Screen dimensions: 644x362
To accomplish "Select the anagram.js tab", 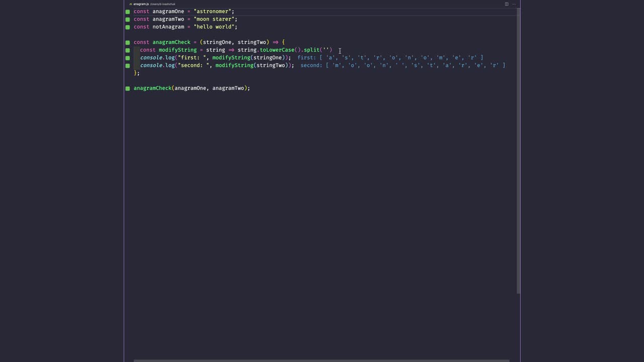I will coord(140,4).
